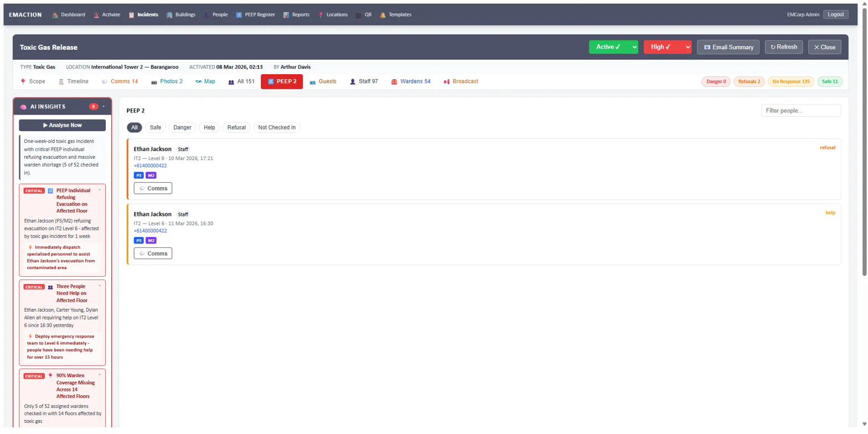Click the PEEP Register wheelchair icon
The height and width of the screenshot is (434, 868).
(239, 15)
